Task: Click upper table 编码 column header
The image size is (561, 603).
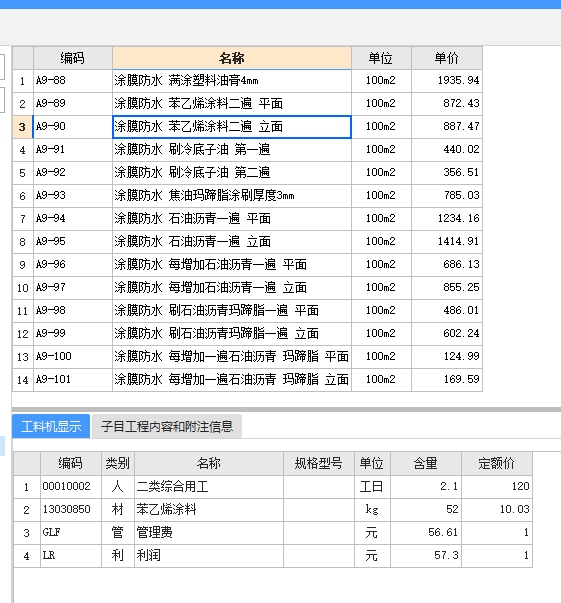Action: [73, 58]
